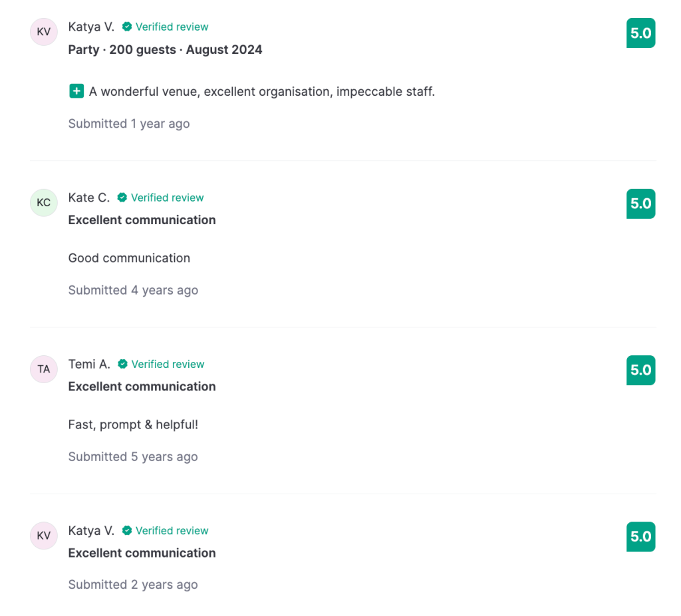Click the 5.0 badge on the Party review
Image resolution: width=681 pixels, height=616 pixels.
(640, 33)
